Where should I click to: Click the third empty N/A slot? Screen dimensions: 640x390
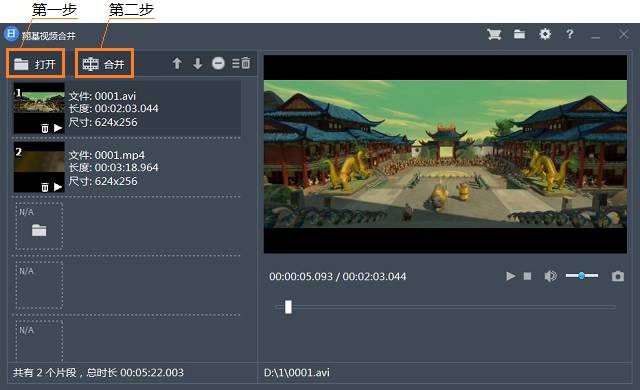pyautogui.click(x=39, y=341)
